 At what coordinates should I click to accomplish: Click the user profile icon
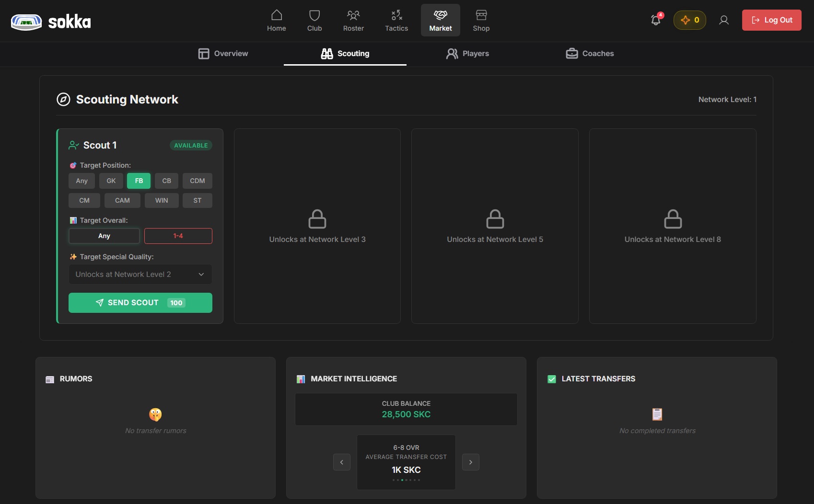724,20
